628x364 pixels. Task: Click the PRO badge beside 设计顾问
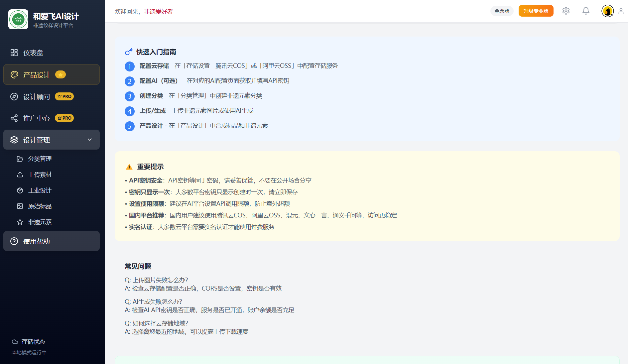[64, 96]
